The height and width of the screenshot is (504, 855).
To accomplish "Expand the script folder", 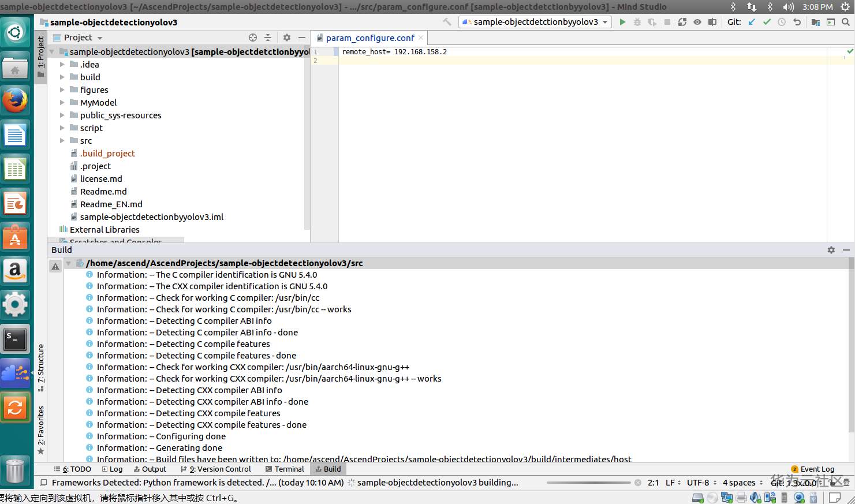I will pos(62,128).
